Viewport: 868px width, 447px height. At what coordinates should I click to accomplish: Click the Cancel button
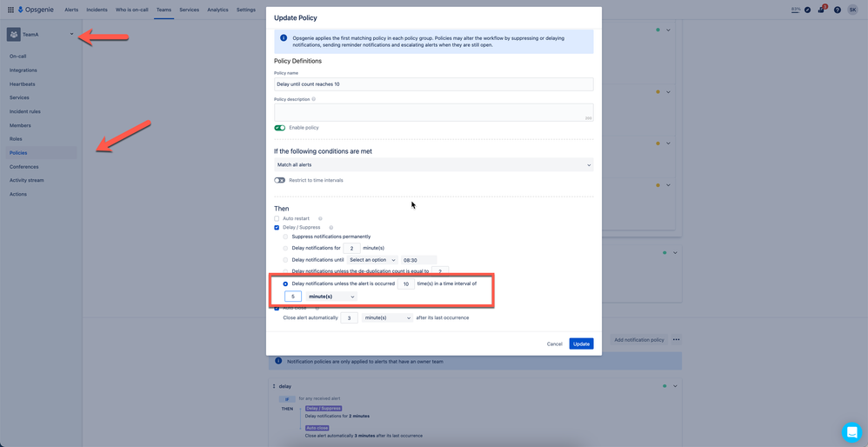555,344
